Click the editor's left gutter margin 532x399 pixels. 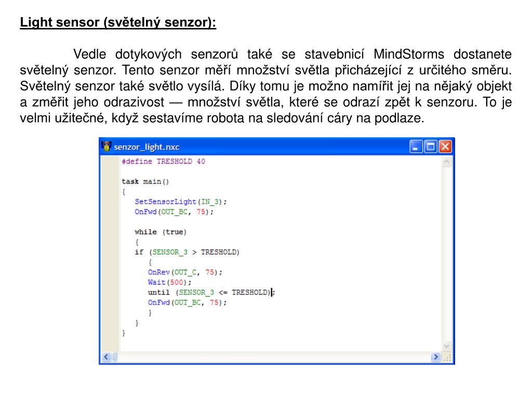pyautogui.click(x=110, y=254)
